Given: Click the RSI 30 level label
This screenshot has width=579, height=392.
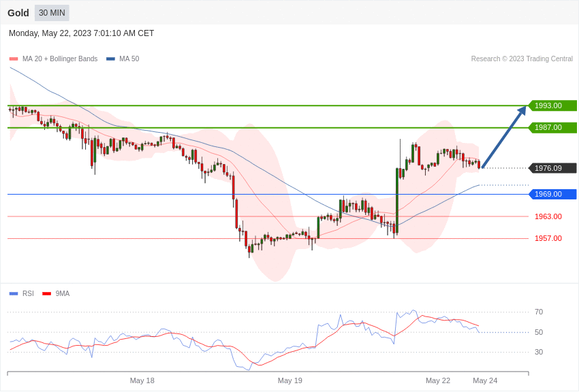Looking at the screenshot, I should 539,352.
